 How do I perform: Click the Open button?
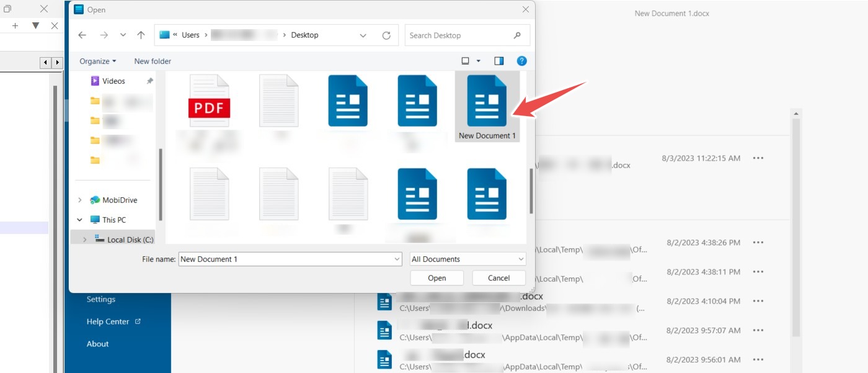click(436, 278)
